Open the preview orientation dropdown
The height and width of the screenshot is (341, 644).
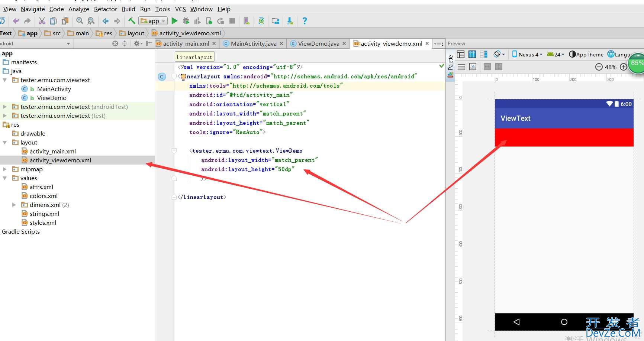coord(499,54)
